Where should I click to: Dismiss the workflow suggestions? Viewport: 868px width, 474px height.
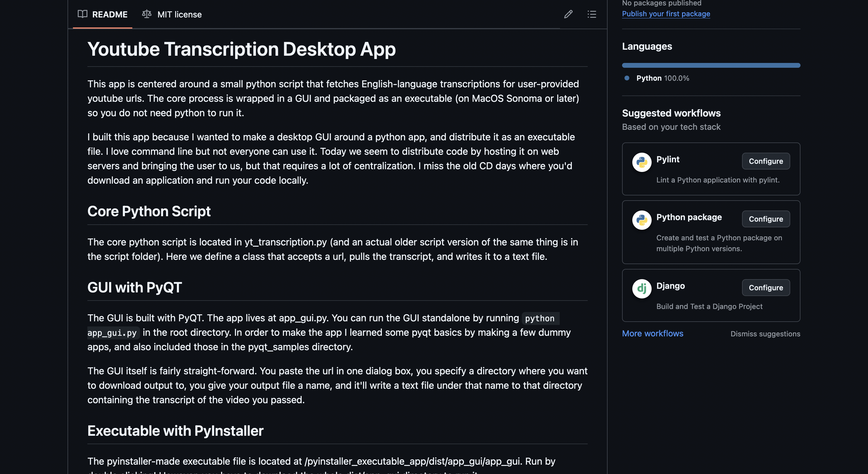pos(765,334)
